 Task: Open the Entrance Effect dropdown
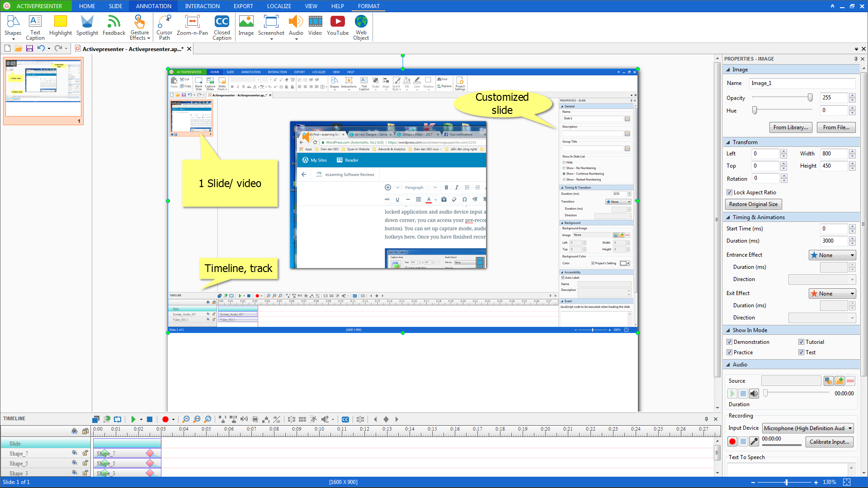coord(832,255)
